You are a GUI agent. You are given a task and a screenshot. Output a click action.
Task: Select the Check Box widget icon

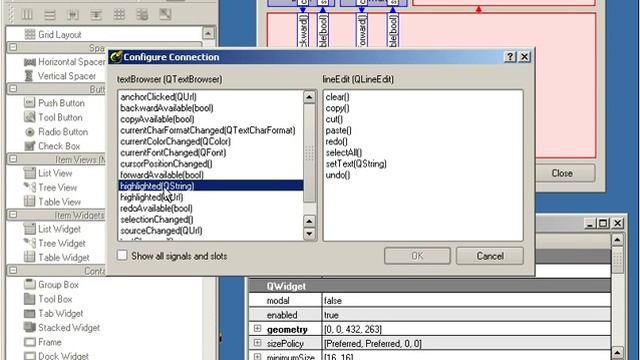[x=29, y=146]
